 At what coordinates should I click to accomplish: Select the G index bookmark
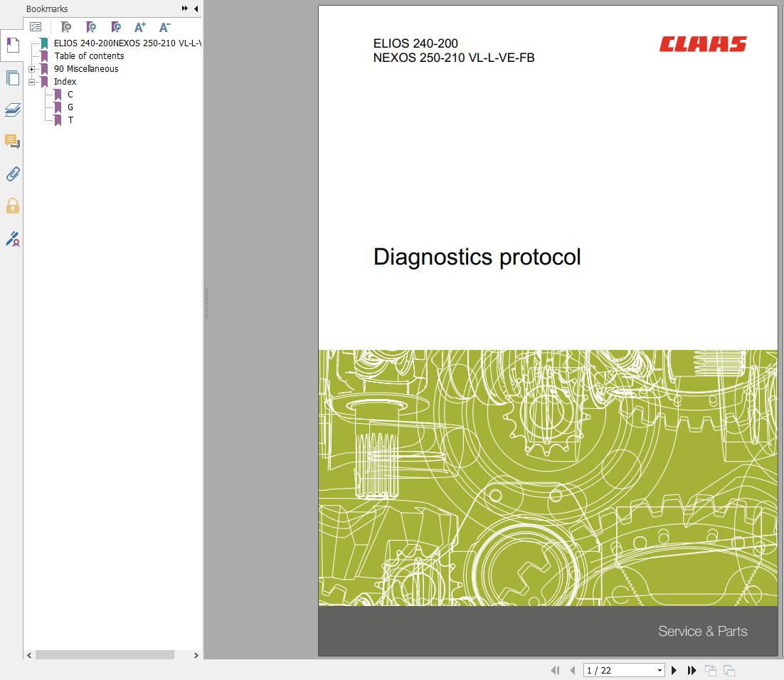point(70,107)
